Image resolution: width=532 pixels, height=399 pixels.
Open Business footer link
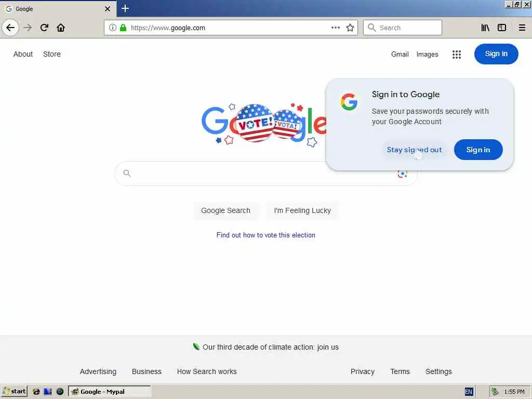pyautogui.click(x=147, y=371)
